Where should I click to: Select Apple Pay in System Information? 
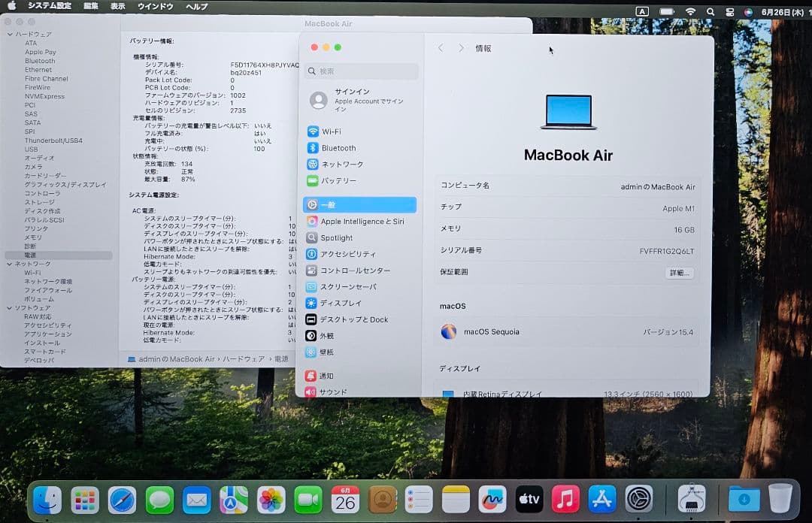click(x=41, y=53)
